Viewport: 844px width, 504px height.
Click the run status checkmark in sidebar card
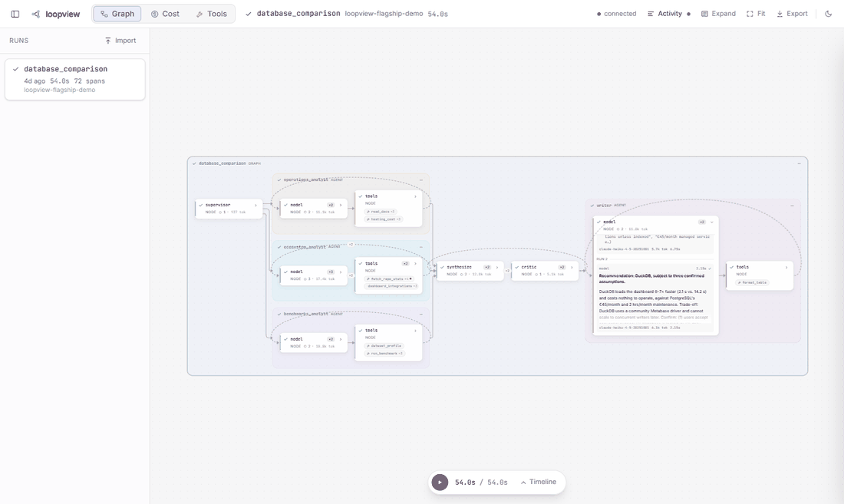16,69
